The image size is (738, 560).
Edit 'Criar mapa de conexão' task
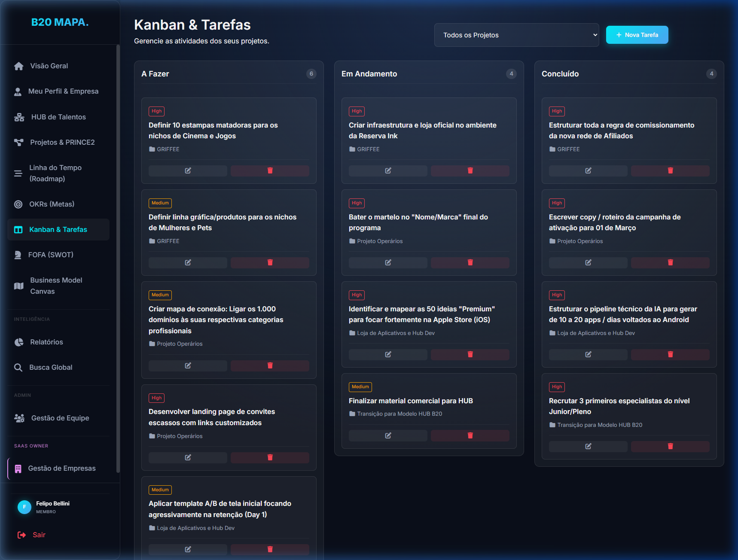[x=188, y=365]
